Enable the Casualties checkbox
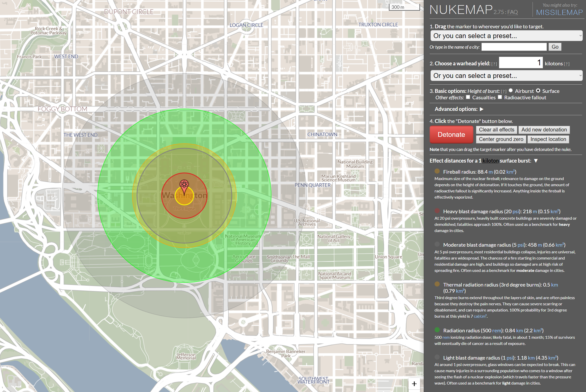 pyautogui.click(x=468, y=97)
